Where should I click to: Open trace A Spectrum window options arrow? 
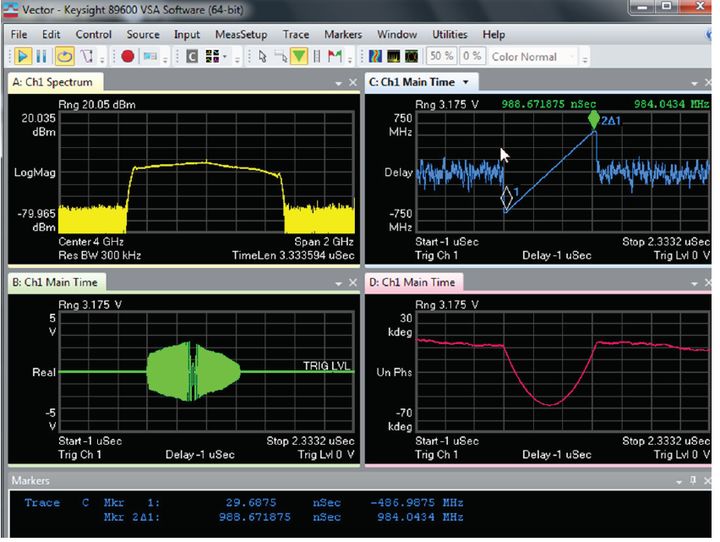pyautogui.click(x=338, y=82)
